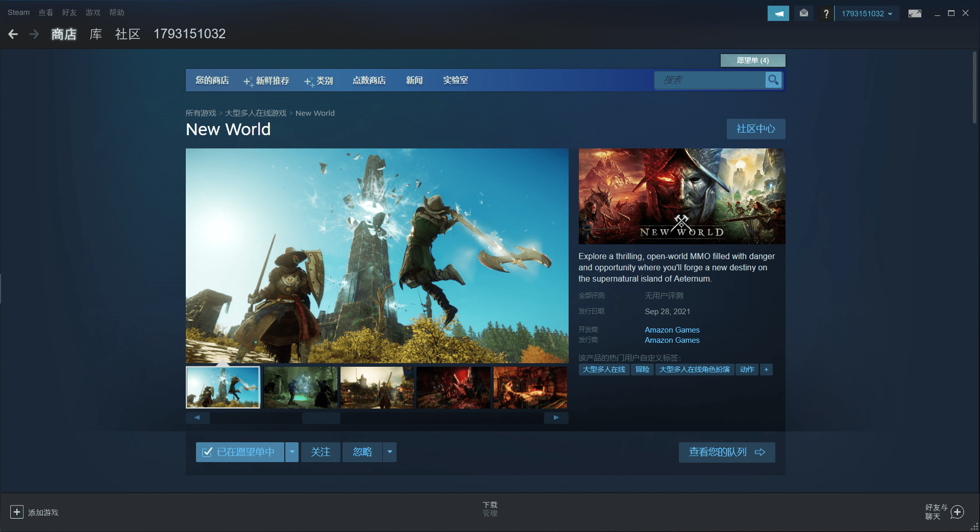Switch to Big Picture mode
The image size is (980, 532).
[x=915, y=13]
